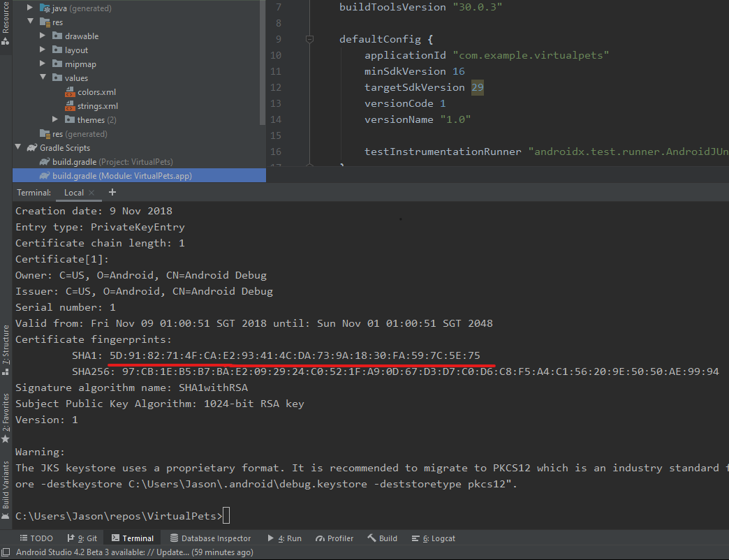Click the new terminal session plus icon
729x560 pixels.
coord(112,192)
